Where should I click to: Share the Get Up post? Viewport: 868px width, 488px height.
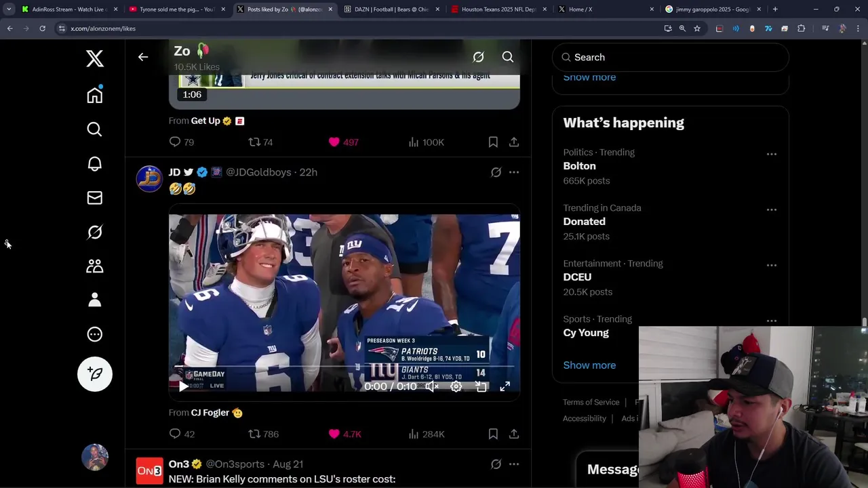[x=514, y=142]
